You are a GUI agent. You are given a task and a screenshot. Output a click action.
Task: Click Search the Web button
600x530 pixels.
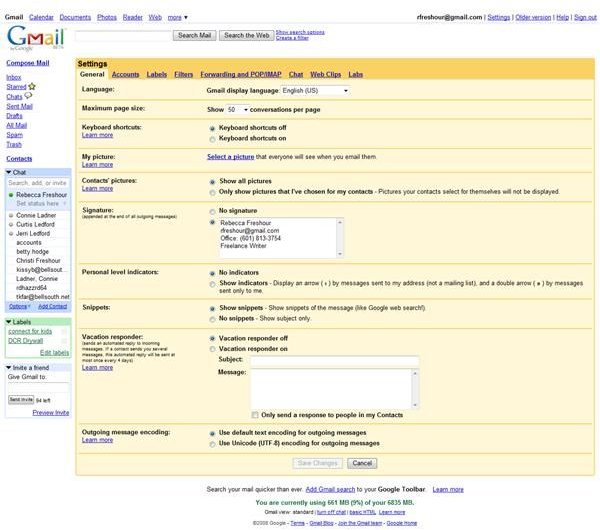coord(246,36)
